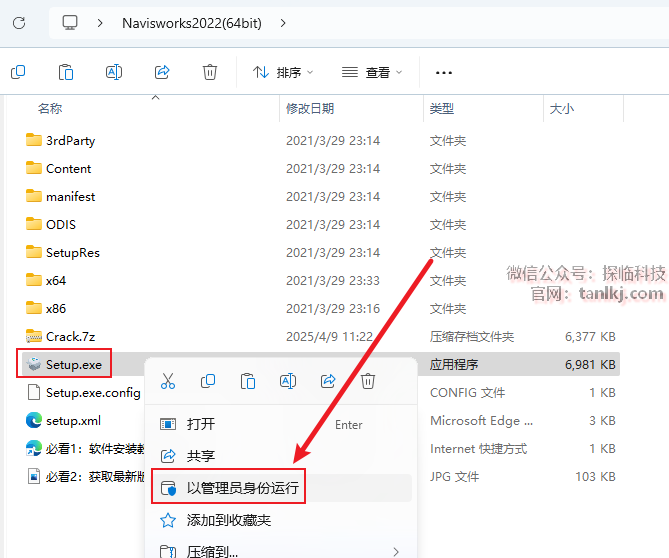Sort by the 修改日期 column header

310,109
